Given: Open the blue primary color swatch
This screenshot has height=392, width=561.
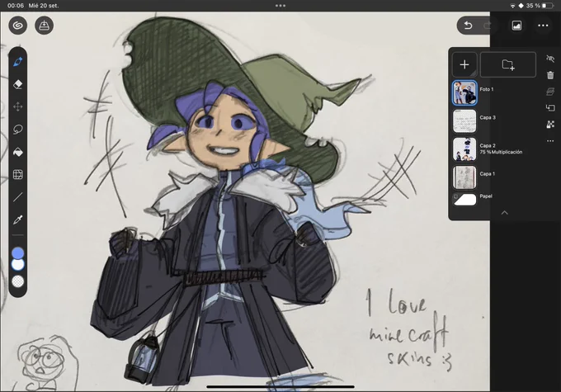Looking at the screenshot, I should (18, 253).
